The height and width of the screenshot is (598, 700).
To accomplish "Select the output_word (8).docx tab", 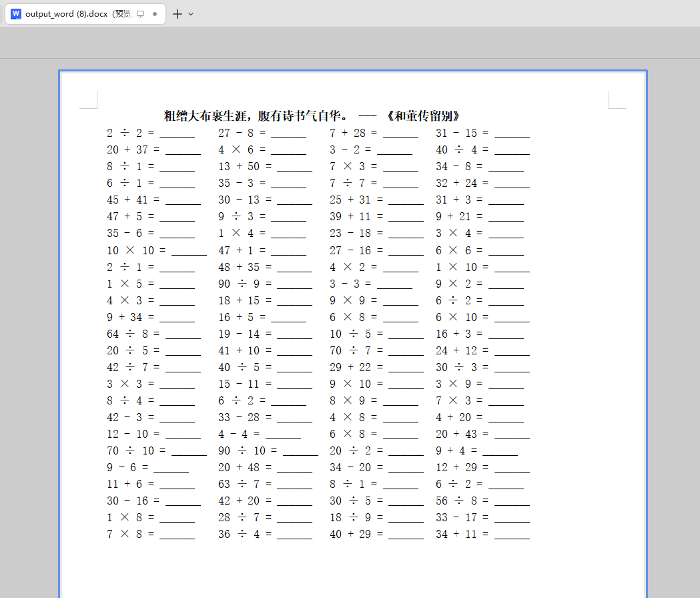I will 85,14.
